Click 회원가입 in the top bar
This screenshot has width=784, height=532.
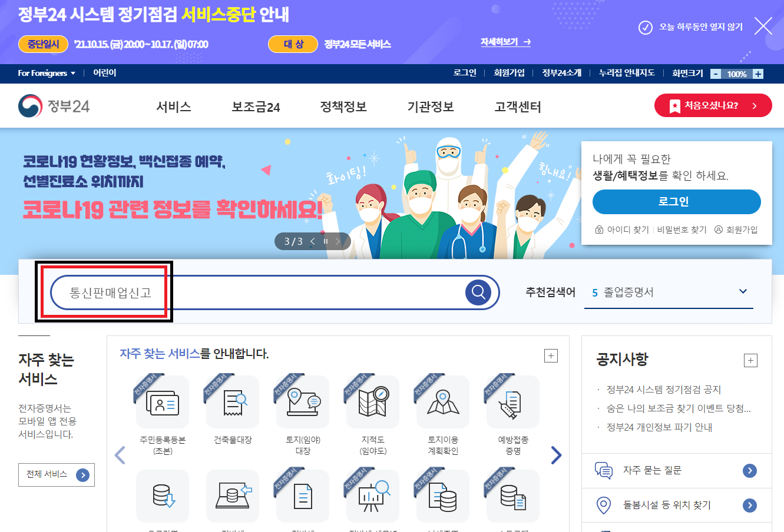coord(510,73)
